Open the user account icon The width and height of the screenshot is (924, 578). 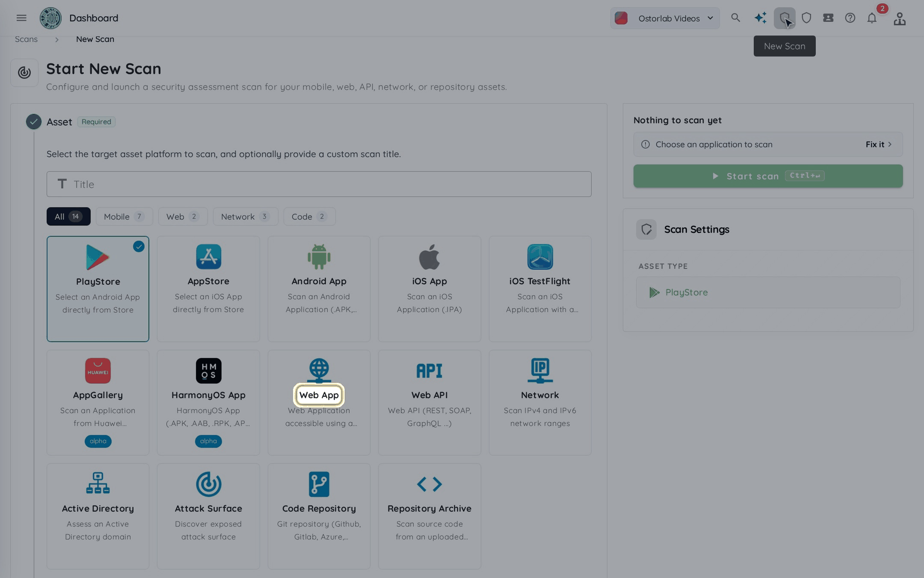pyautogui.click(x=899, y=18)
